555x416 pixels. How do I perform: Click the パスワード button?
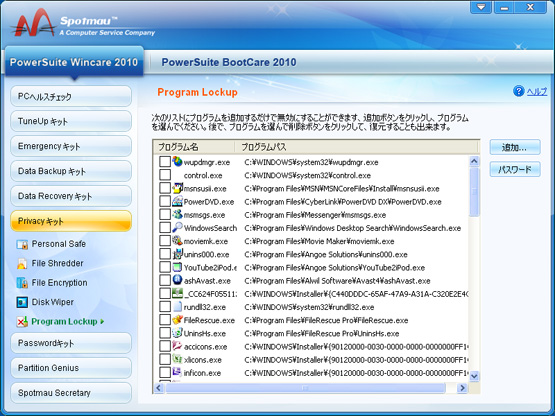(x=515, y=170)
